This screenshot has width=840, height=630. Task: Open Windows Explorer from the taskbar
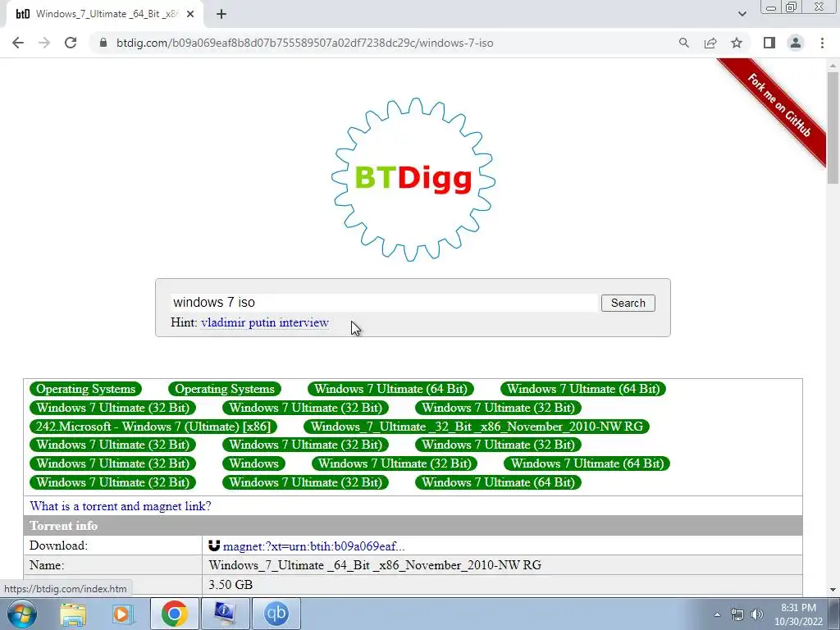click(x=73, y=614)
